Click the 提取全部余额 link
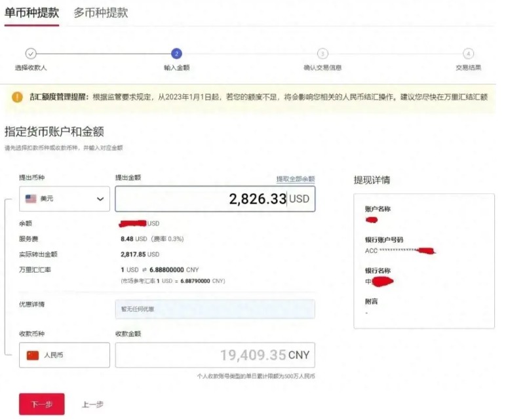The height and width of the screenshot is (420, 506). tap(295, 179)
